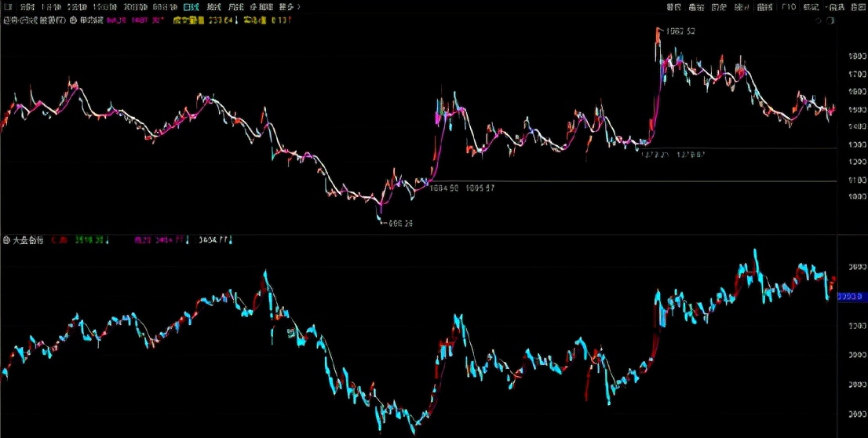Click the square window icon beside the circle icon
This screenshot has height=438, width=868.
point(830,20)
